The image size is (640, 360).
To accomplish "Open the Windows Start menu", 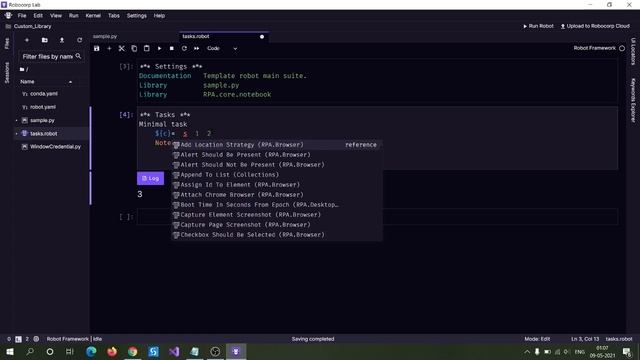I will (10, 351).
